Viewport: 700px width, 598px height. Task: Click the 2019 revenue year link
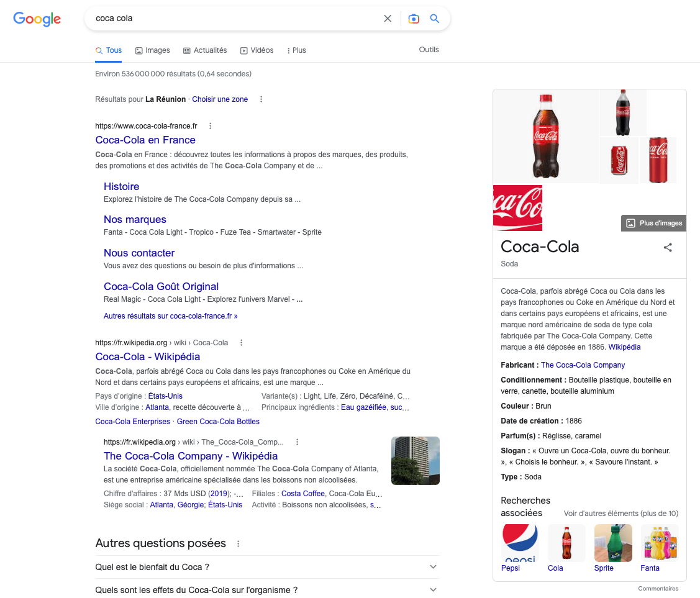[x=219, y=493]
